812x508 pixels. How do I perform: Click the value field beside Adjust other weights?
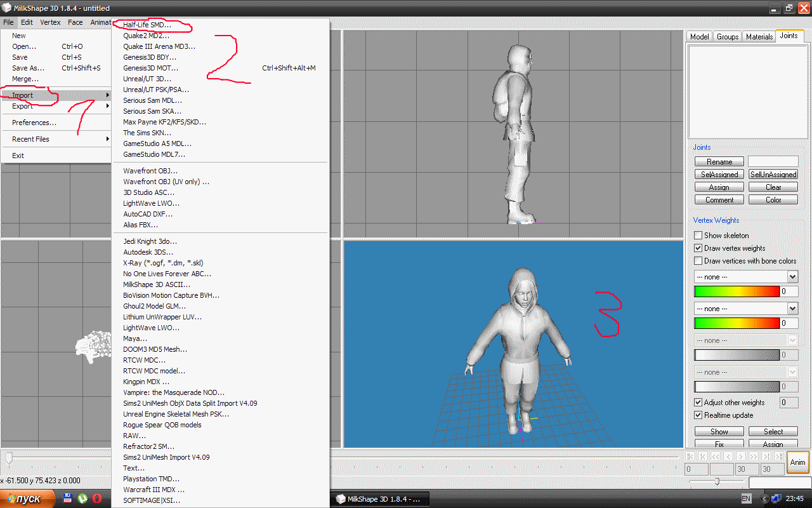click(x=789, y=403)
